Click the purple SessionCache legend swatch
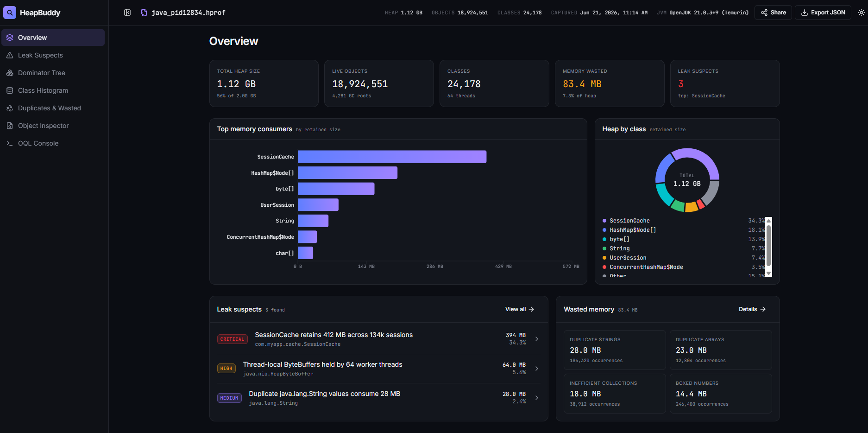 click(604, 221)
